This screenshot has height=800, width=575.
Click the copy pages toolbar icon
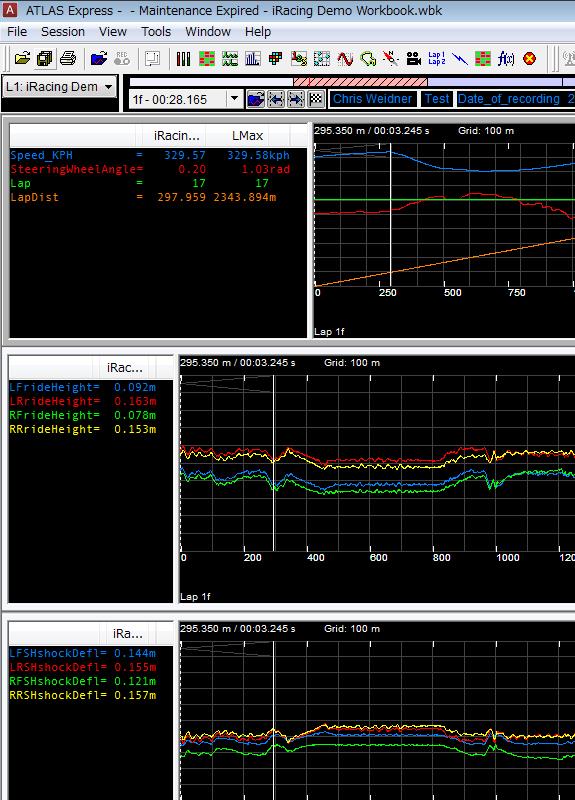tap(45, 59)
